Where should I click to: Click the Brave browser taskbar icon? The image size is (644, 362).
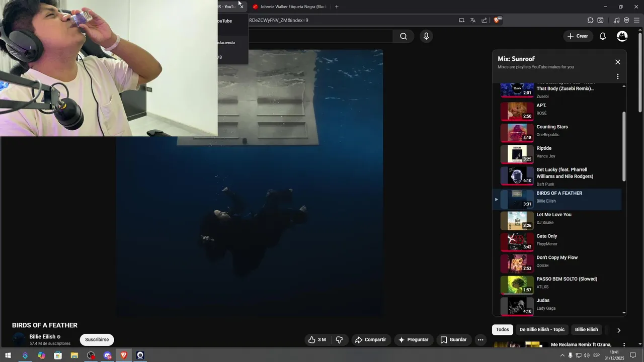124,355
